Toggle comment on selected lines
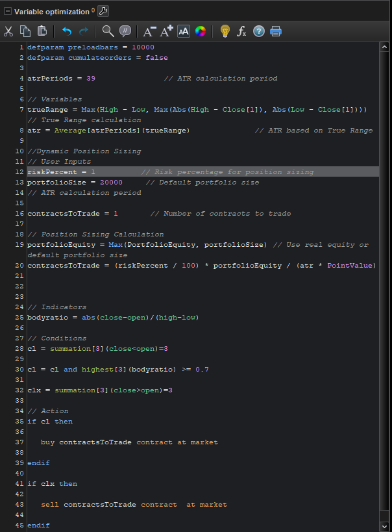 click(125, 31)
